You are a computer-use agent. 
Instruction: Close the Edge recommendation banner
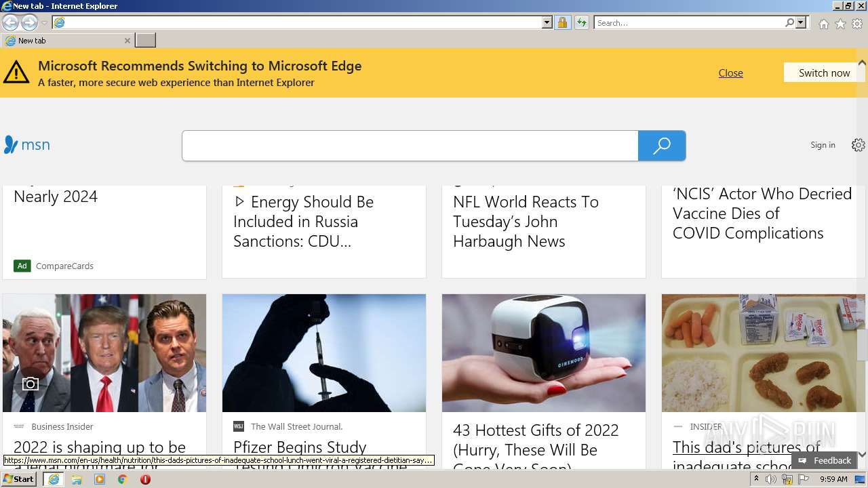pos(730,73)
